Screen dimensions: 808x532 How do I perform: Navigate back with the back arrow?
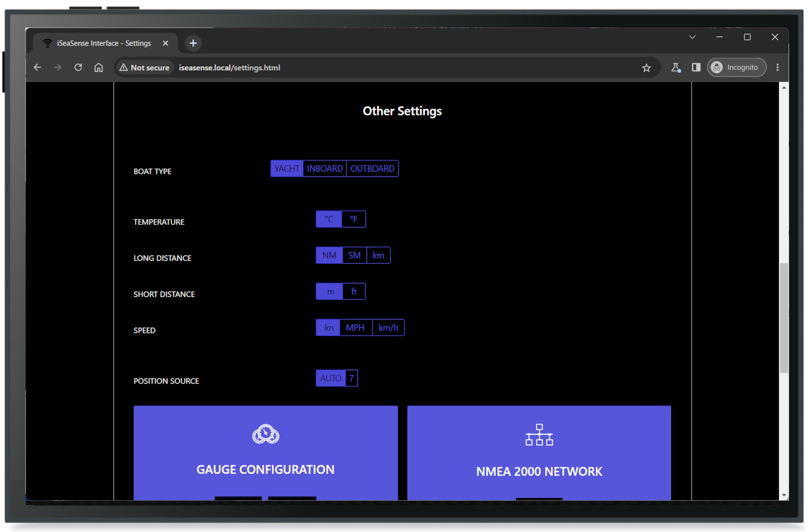(x=37, y=68)
